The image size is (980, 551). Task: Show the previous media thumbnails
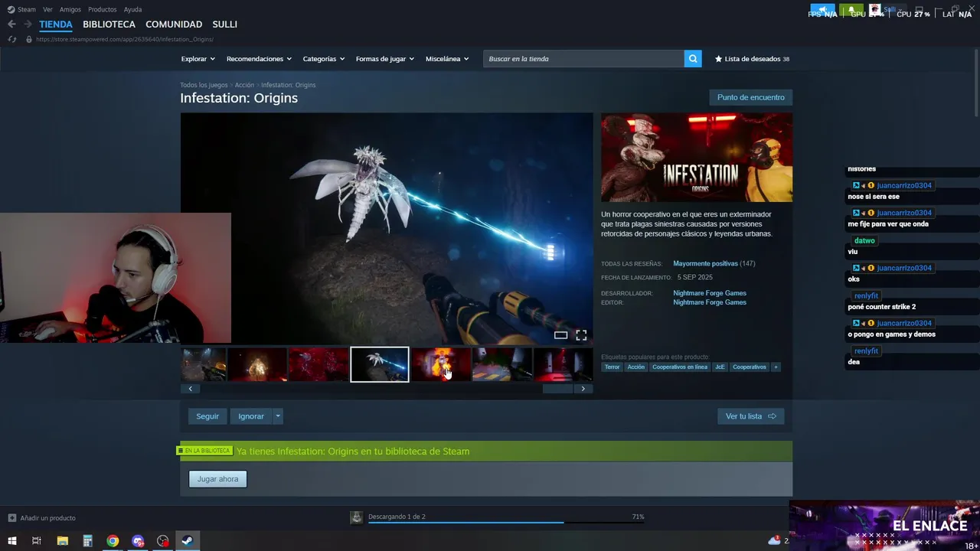tap(190, 389)
